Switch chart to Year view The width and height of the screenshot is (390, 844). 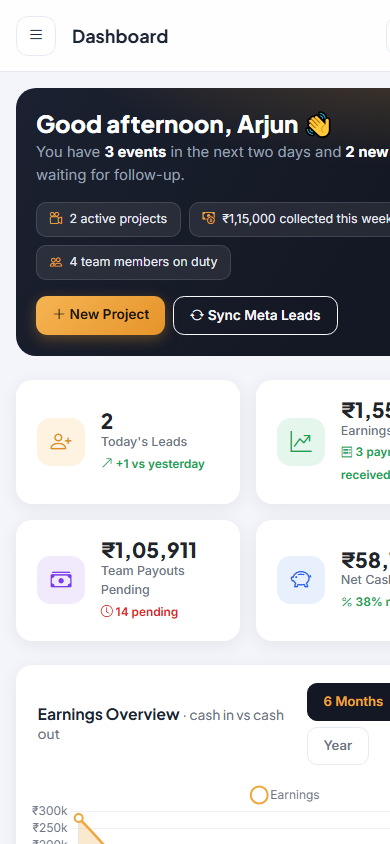coord(338,745)
